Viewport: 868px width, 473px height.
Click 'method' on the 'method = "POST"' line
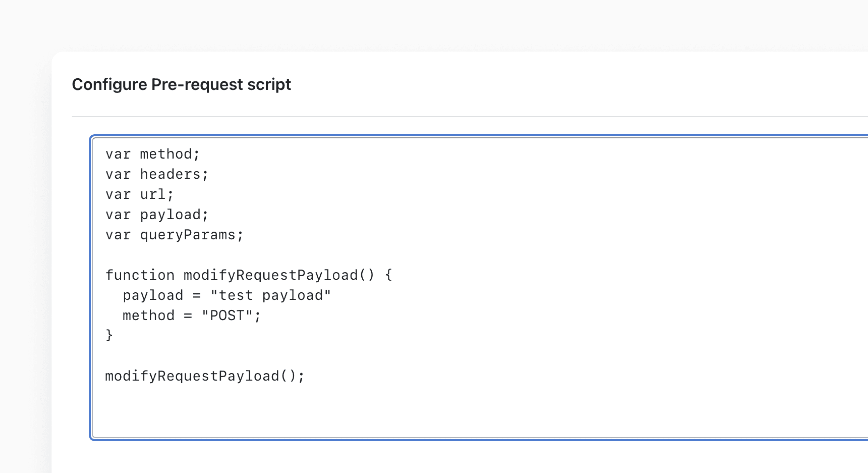148,316
